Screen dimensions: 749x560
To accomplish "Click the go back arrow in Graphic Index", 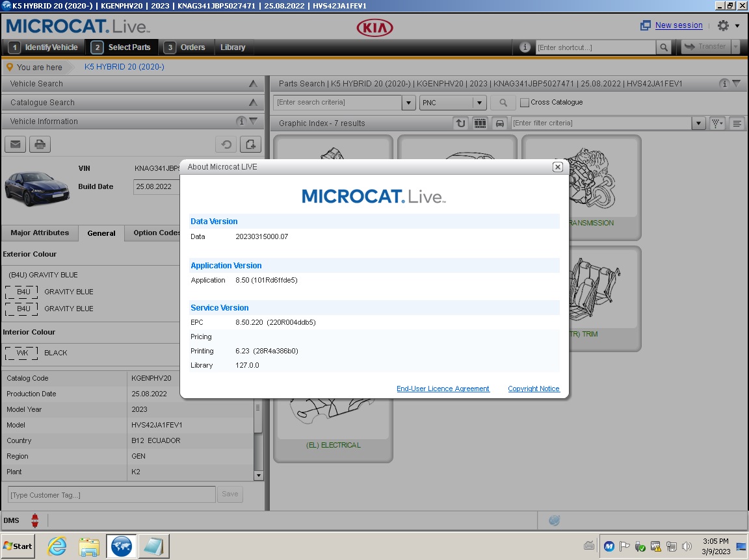I will 460,123.
